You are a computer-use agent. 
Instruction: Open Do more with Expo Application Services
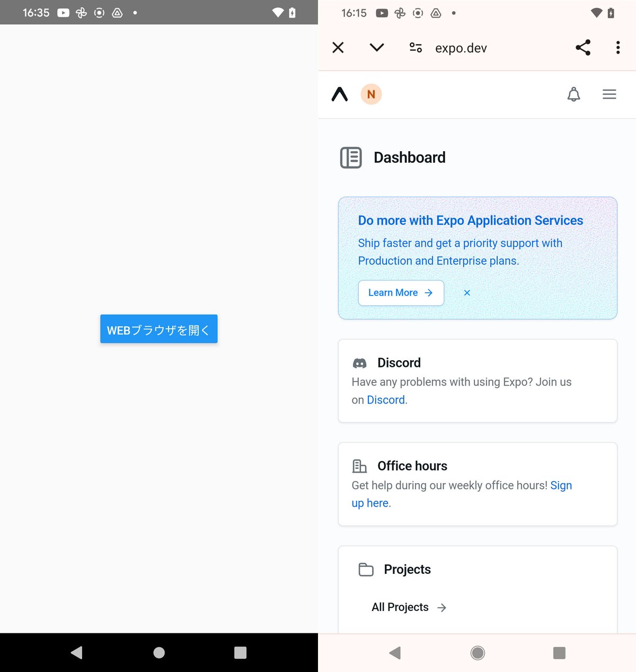pyautogui.click(x=471, y=221)
